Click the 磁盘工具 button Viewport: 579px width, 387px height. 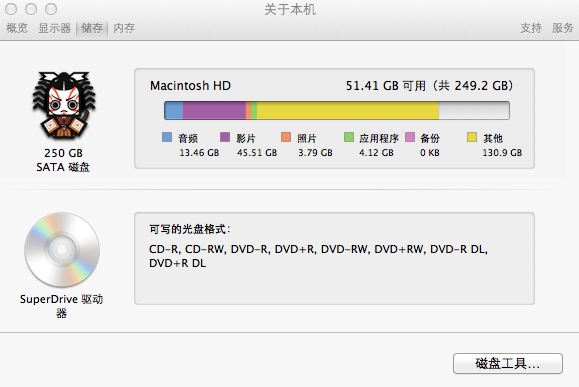[508, 364]
